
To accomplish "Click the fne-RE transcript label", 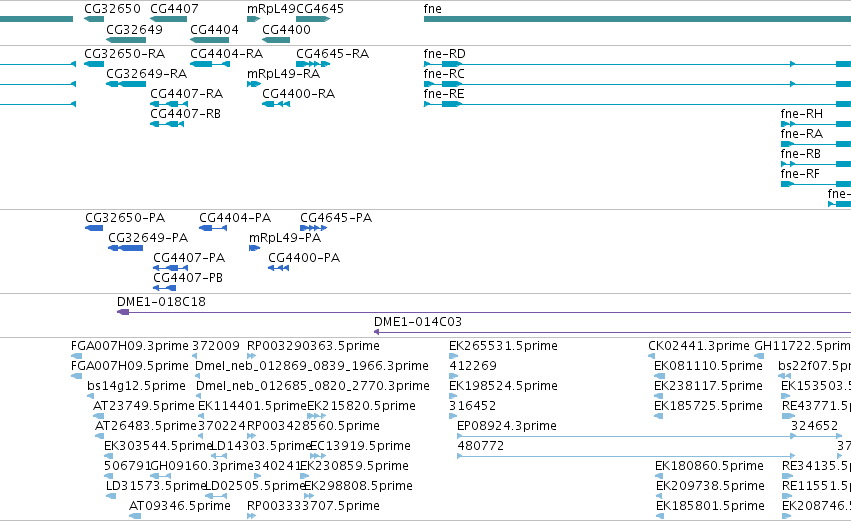I will coord(444,94).
